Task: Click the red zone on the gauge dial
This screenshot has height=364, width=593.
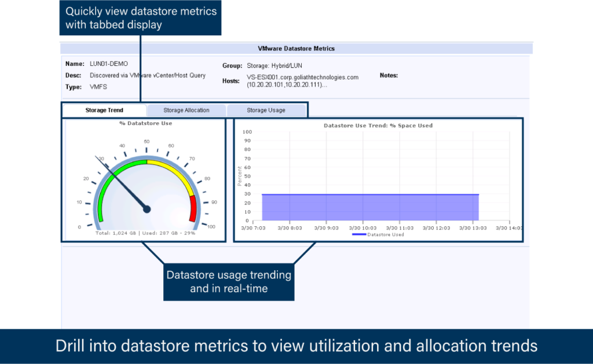Action: pos(192,205)
